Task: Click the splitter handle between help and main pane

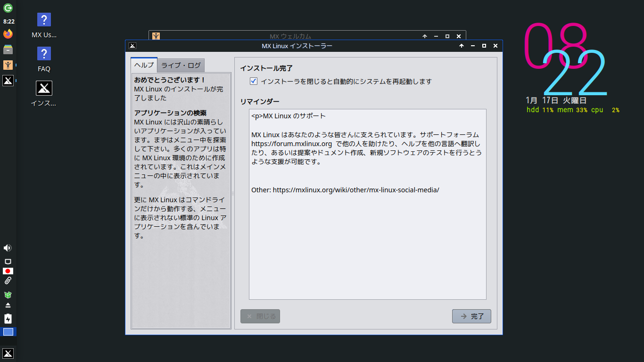Action: pos(233,193)
